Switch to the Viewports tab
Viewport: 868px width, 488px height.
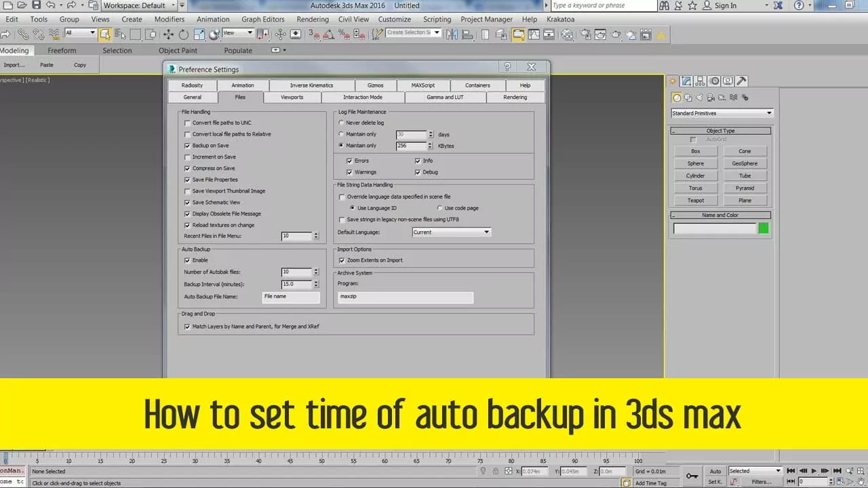click(x=292, y=98)
